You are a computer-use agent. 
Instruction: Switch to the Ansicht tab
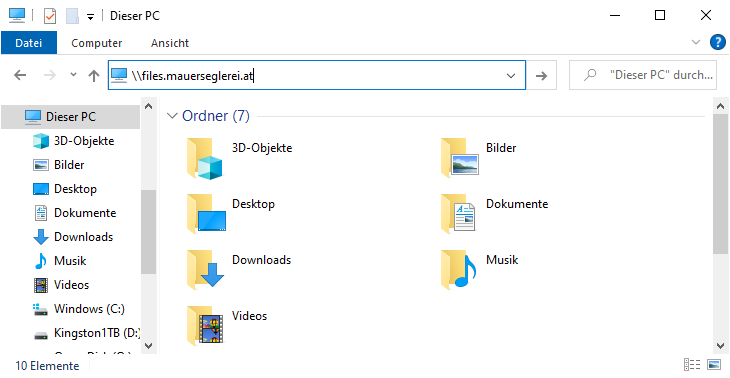click(170, 43)
